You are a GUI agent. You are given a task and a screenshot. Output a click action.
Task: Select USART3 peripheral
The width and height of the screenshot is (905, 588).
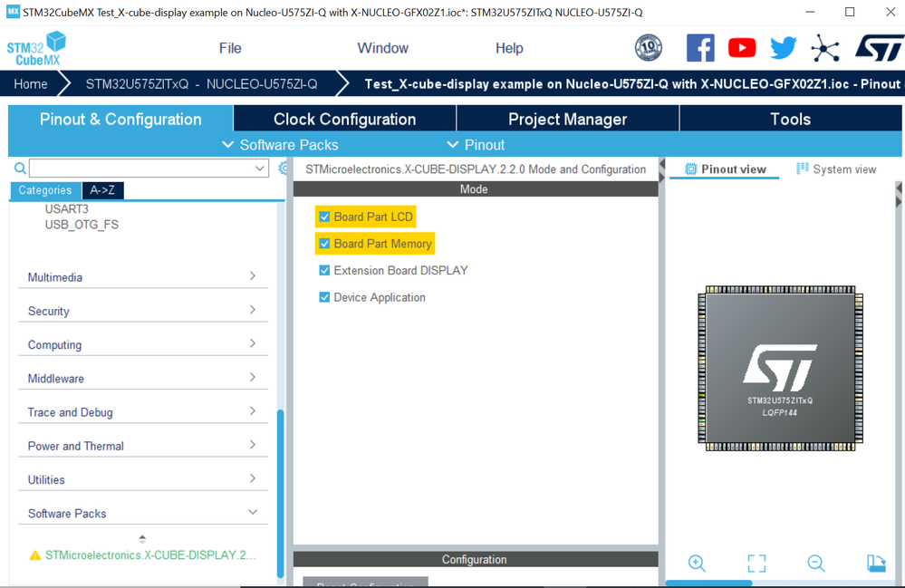(x=67, y=209)
